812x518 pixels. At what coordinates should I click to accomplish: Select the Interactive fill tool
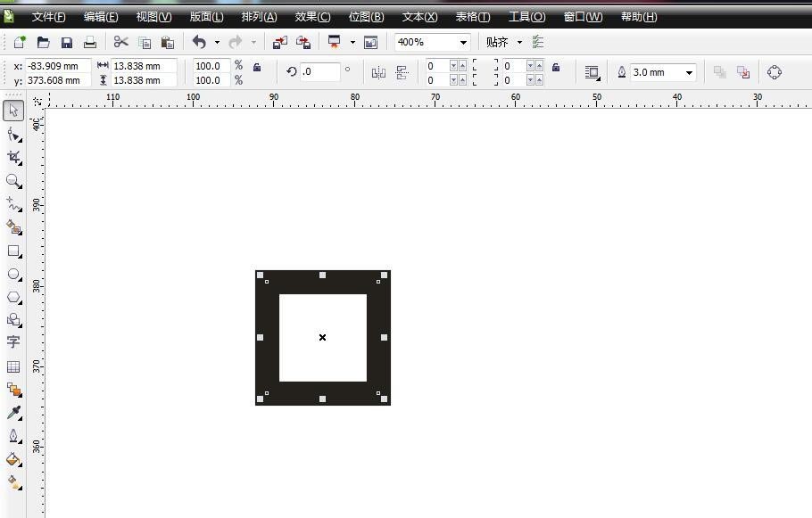click(x=14, y=482)
